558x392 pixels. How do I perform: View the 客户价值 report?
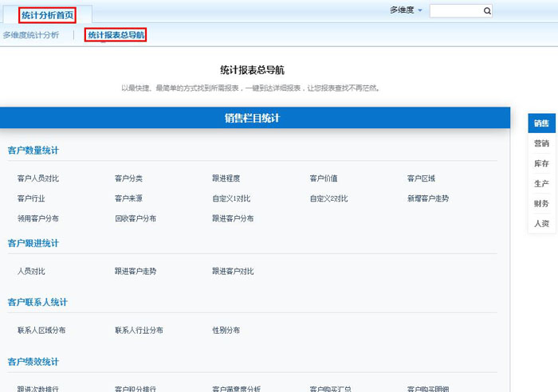pyautogui.click(x=324, y=178)
